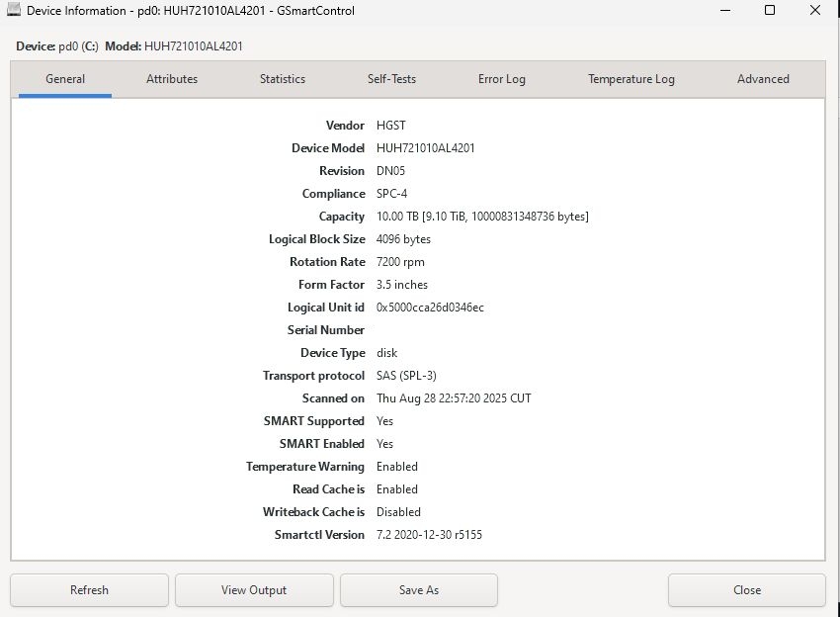Click the Serial Number label

(326, 330)
